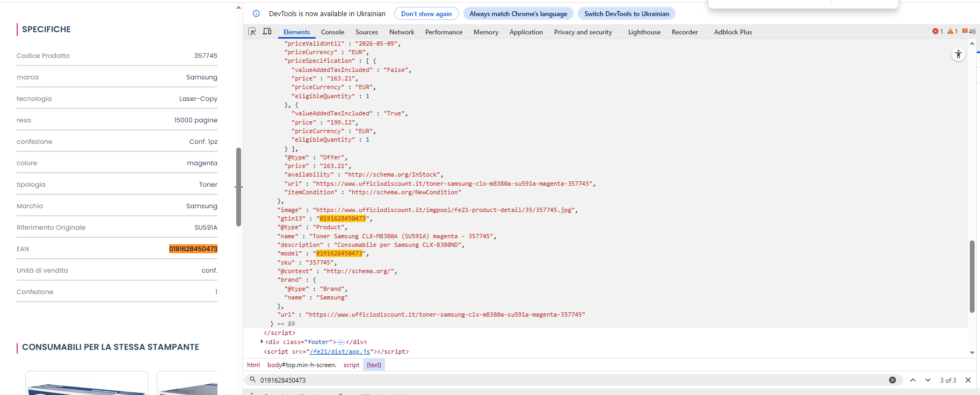Viewport: 980px width, 395px height.
Task: Click the highlighted model value in code
Action: [339, 253]
